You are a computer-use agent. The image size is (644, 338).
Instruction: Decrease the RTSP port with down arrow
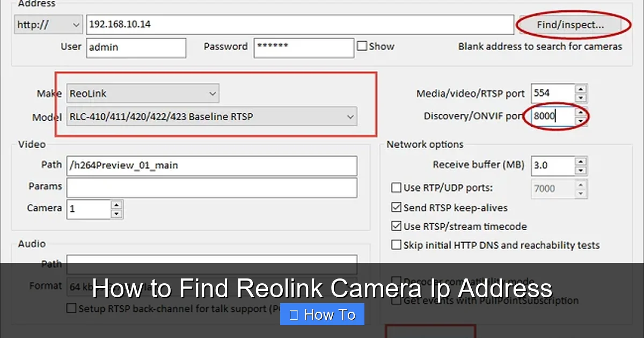[581, 98]
